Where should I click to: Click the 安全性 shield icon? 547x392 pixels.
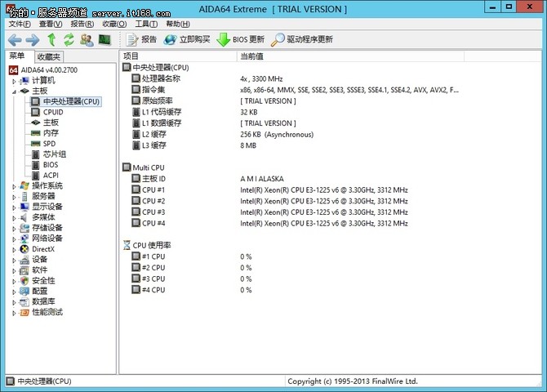24,281
